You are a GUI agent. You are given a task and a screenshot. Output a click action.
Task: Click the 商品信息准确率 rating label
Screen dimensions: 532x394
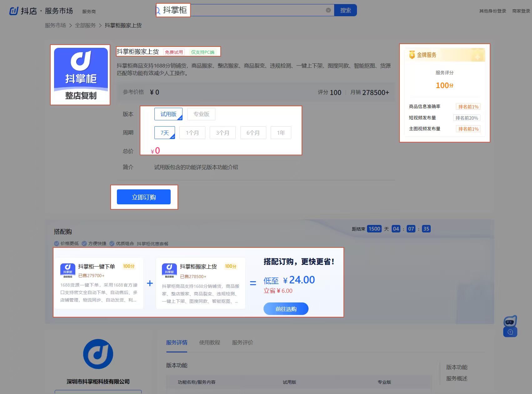coord(424,107)
